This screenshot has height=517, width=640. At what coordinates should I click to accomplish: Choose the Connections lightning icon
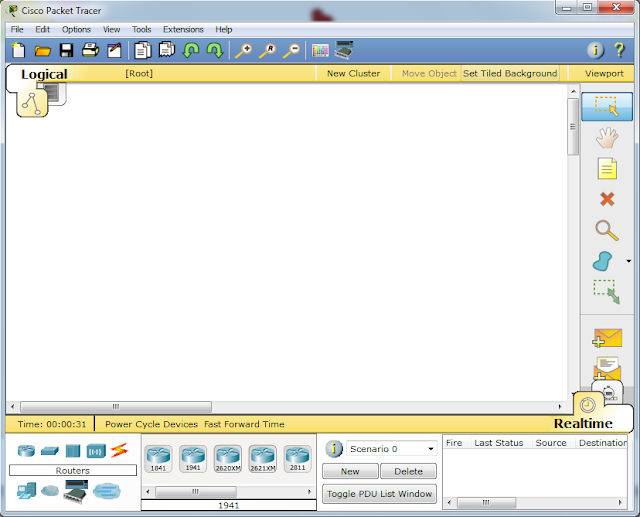119,450
